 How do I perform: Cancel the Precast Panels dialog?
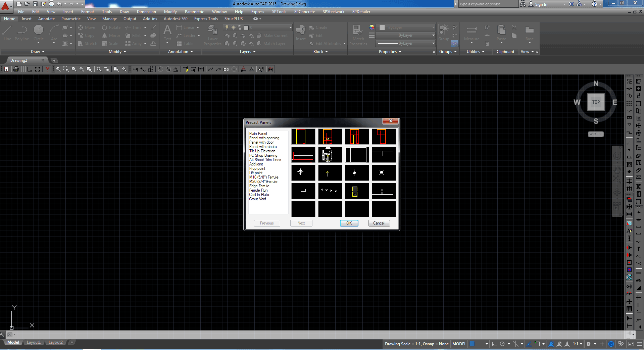point(379,223)
